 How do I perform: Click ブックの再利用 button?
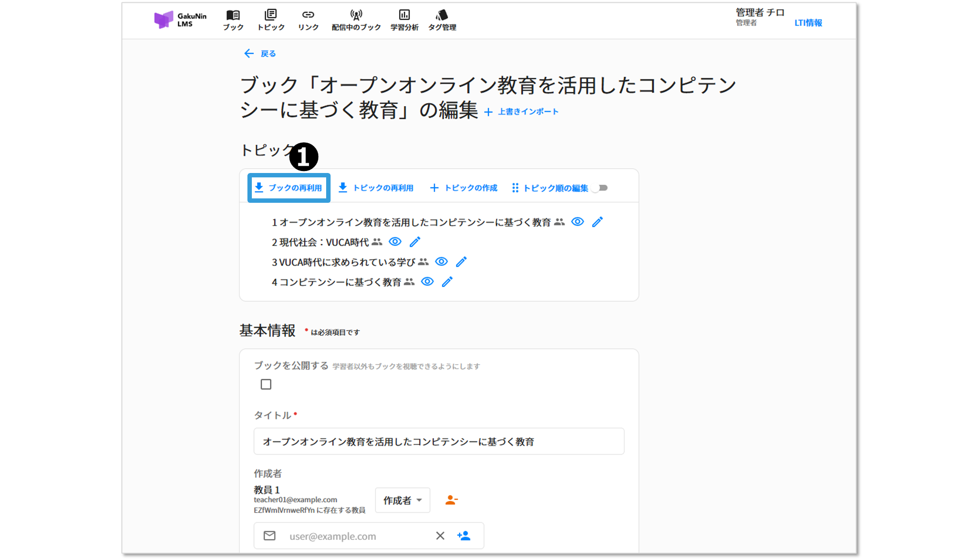click(289, 188)
